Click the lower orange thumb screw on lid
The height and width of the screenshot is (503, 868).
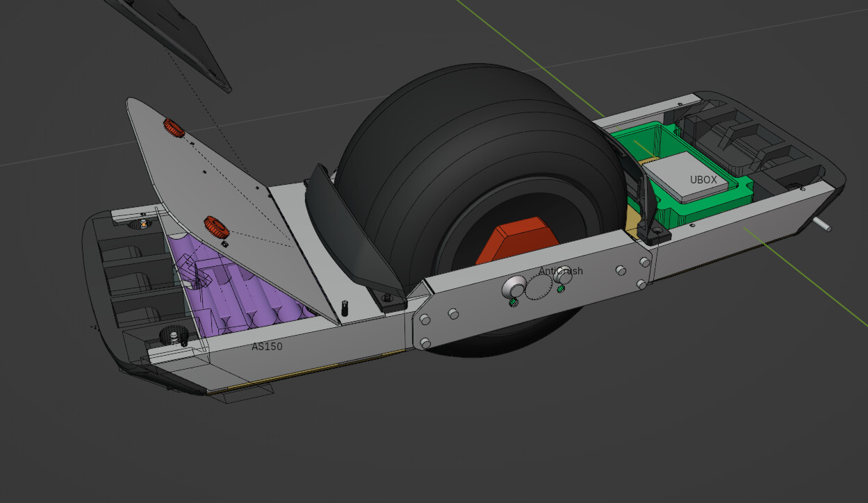tap(217, 226)
